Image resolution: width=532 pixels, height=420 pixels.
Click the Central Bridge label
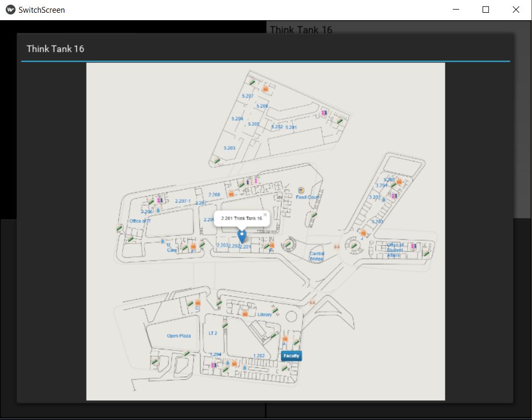[x=316, y=255]
